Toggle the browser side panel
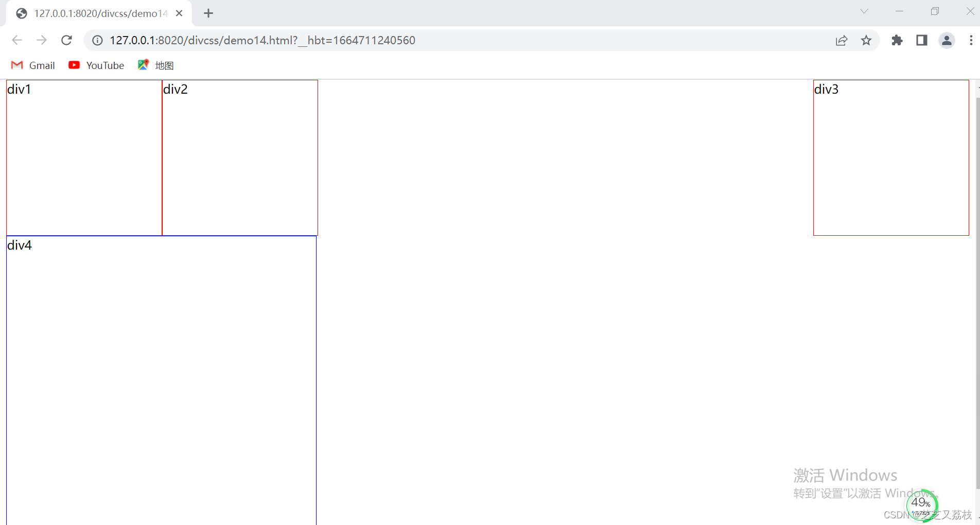980x525 pixels. 922,40
